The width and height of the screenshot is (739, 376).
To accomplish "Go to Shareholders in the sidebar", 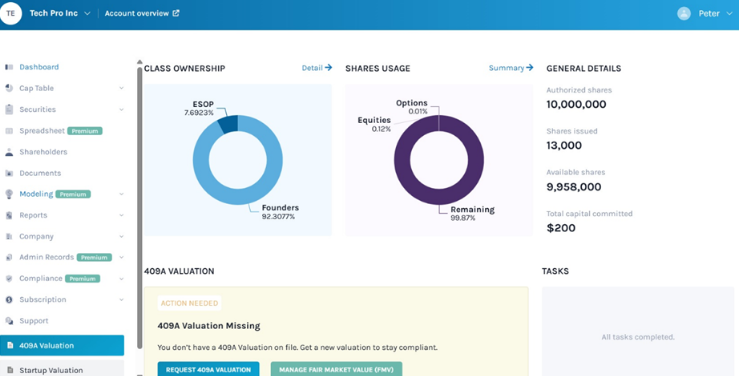I will coord(43,152).
